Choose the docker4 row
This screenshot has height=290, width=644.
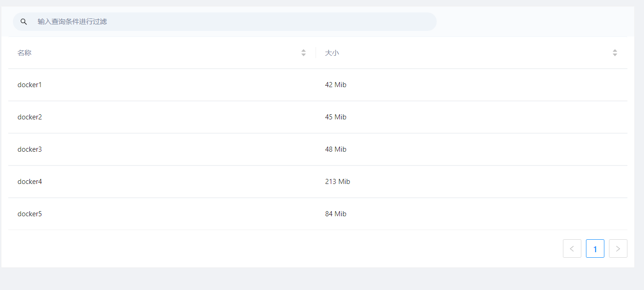[29, 182]
